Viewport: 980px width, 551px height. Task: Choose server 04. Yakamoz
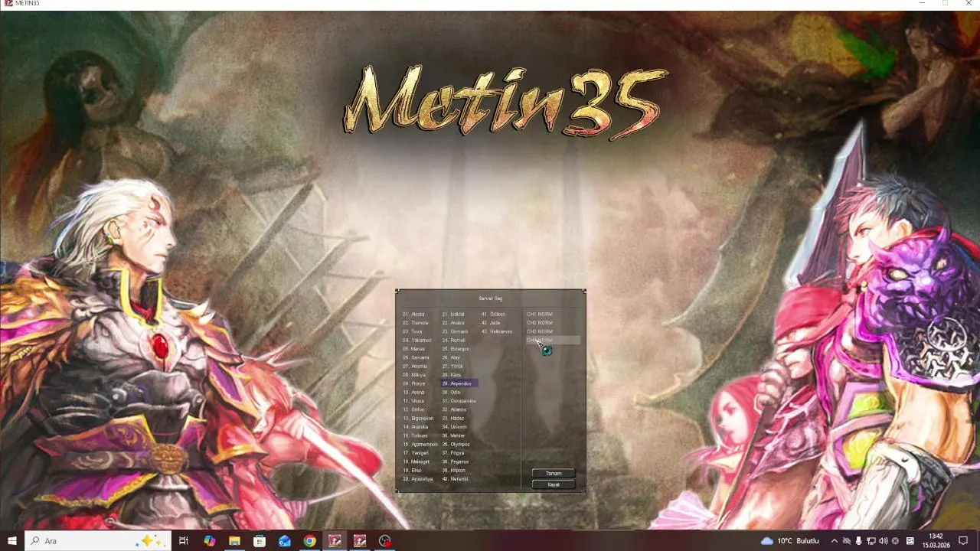[417, 341]
